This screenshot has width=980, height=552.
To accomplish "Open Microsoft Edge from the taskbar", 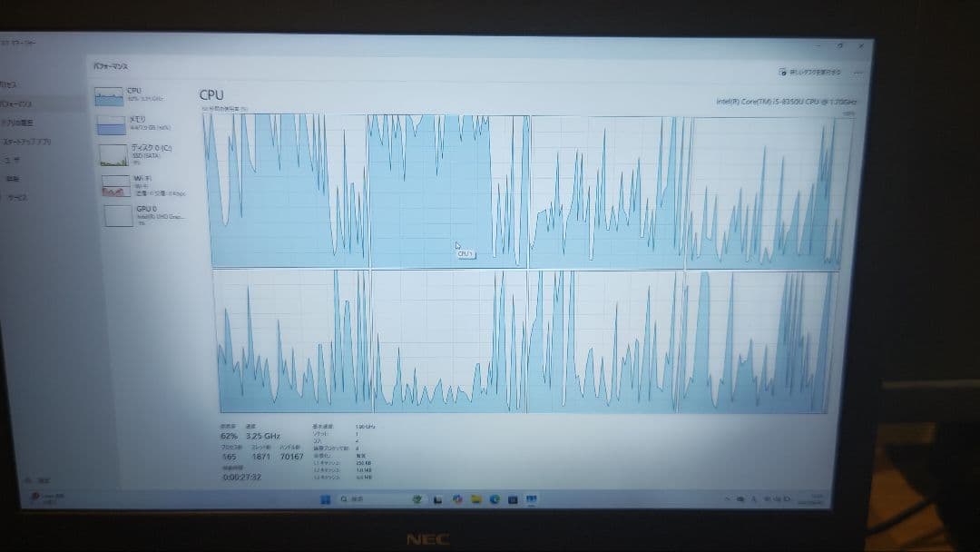I will 493,498.
